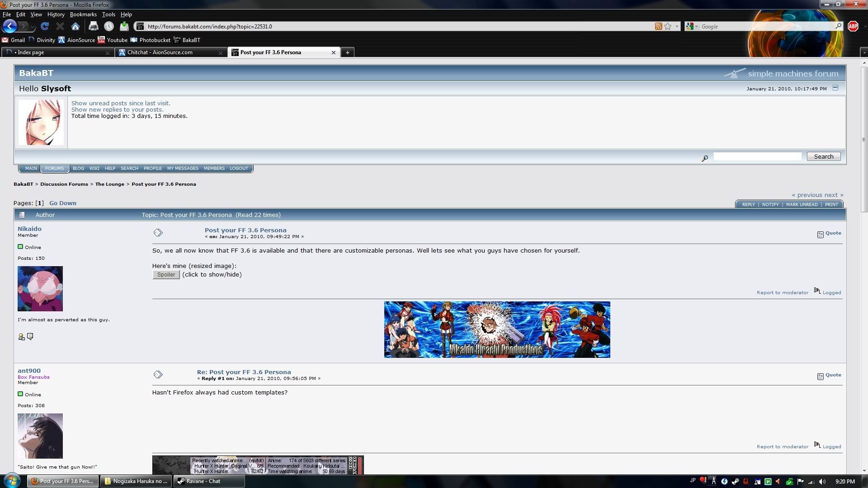The image size is (868, 488).
Task: Click the Back navigation arrow
Action: 10,26
